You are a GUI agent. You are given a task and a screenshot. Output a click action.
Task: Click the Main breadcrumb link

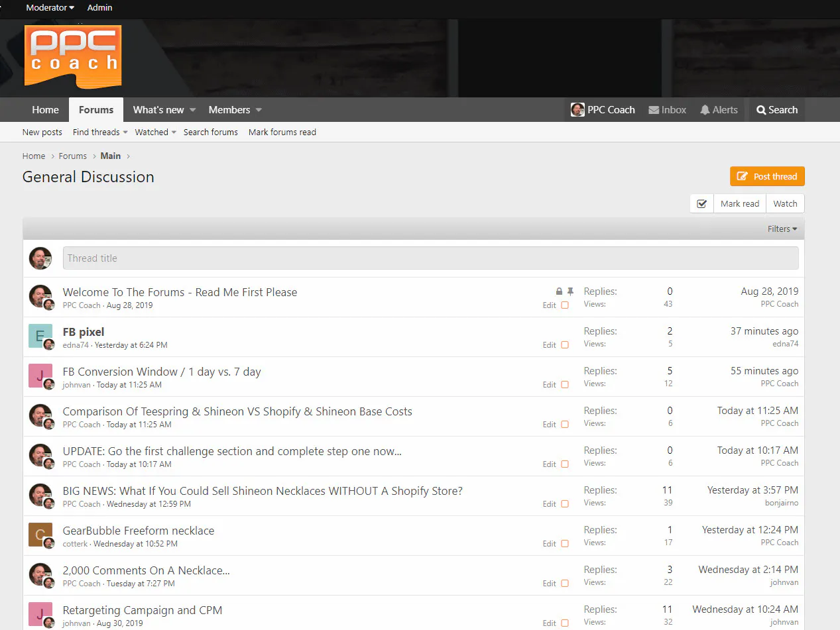coord(111,156)
